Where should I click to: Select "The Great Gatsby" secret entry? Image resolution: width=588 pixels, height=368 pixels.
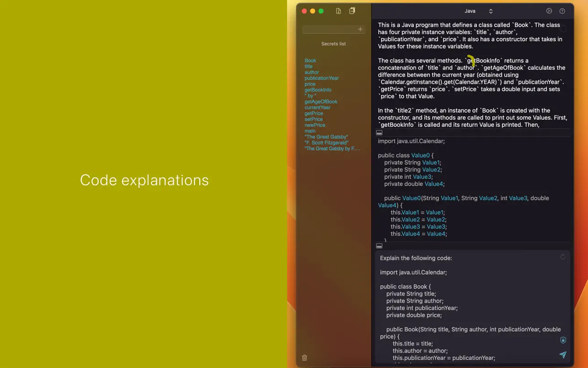pos(326,136)
